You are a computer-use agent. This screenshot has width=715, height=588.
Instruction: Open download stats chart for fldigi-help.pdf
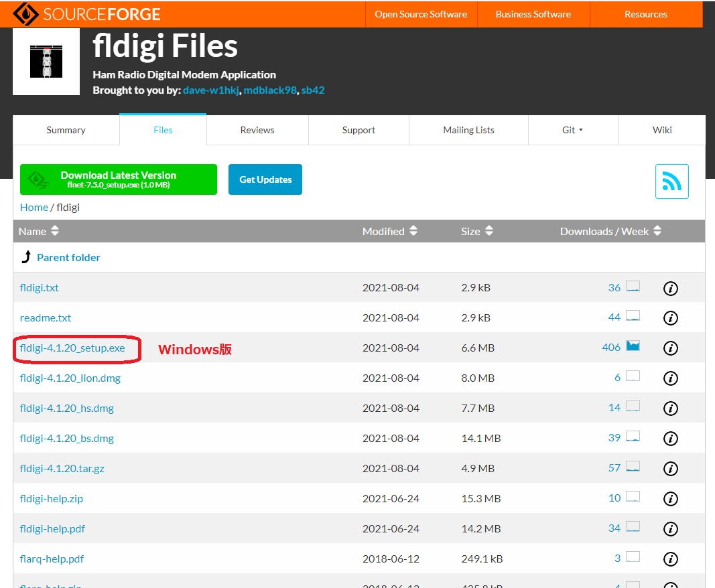[x=633, y=526]
